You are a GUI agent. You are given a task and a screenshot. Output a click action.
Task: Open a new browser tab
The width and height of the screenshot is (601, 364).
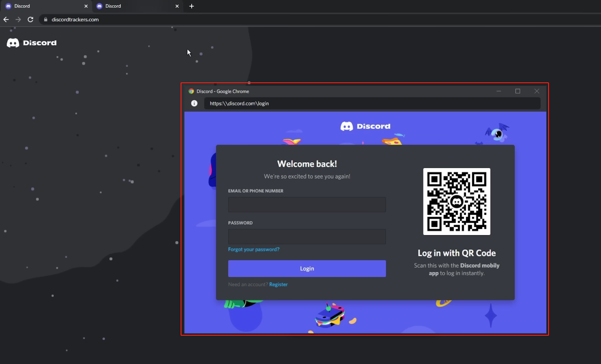[192, 6]
